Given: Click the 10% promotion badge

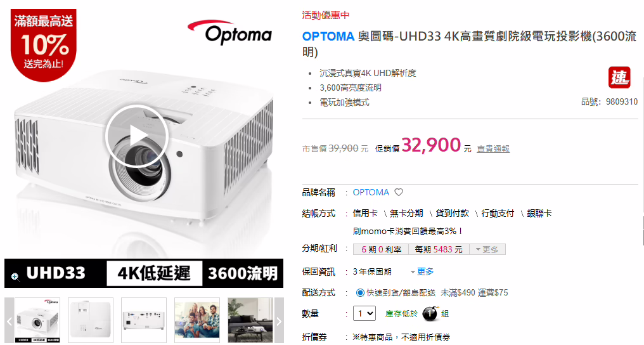Looking at the screenshot, I should pyautogui.click(x=44, y=44).
